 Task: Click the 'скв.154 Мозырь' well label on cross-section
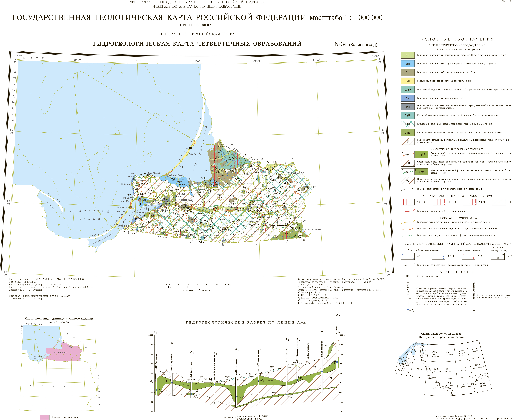(x=258, y=365)
